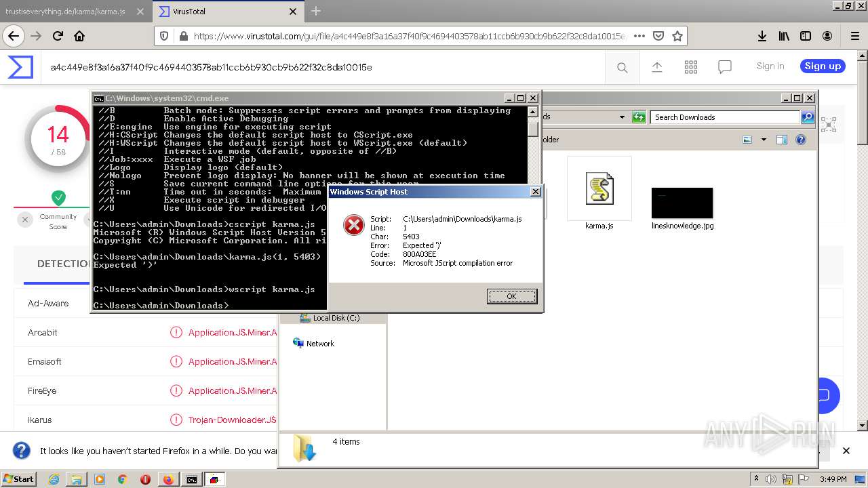Switch to trustiseverything.de tab

[65, 12]
